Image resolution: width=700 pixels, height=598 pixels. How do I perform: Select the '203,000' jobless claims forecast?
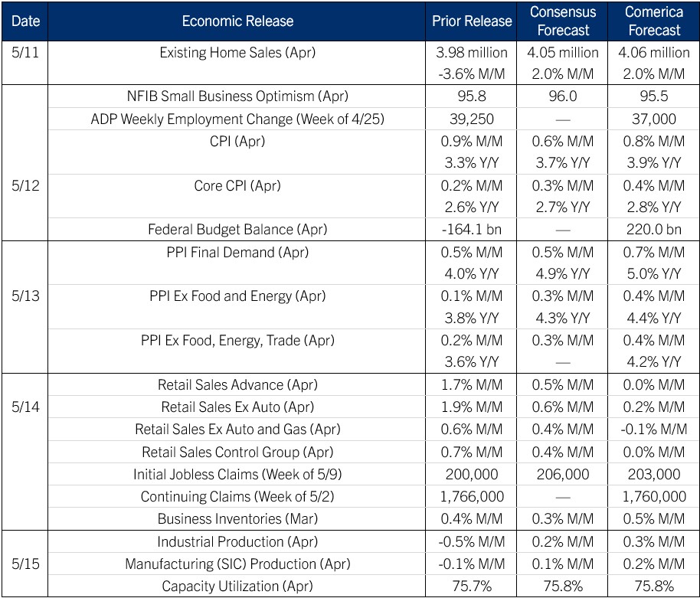pos(653,475)
